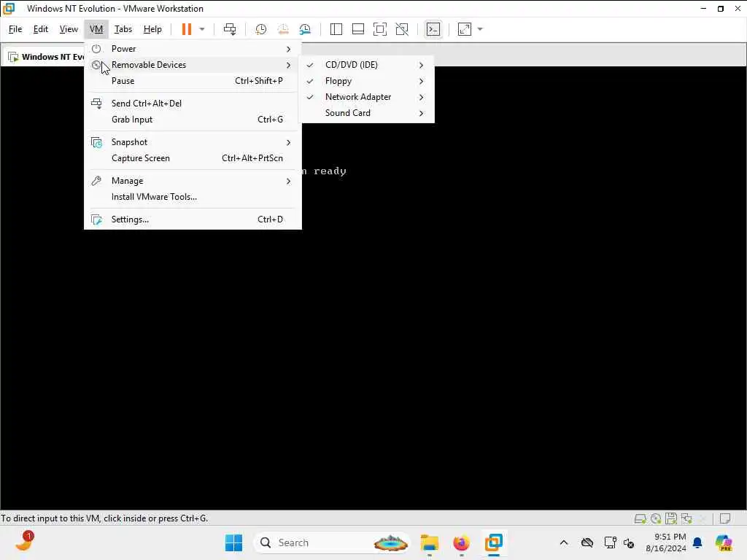The image size is (747, 560).
Task: Open the Help menu
Action: (152, 29)
